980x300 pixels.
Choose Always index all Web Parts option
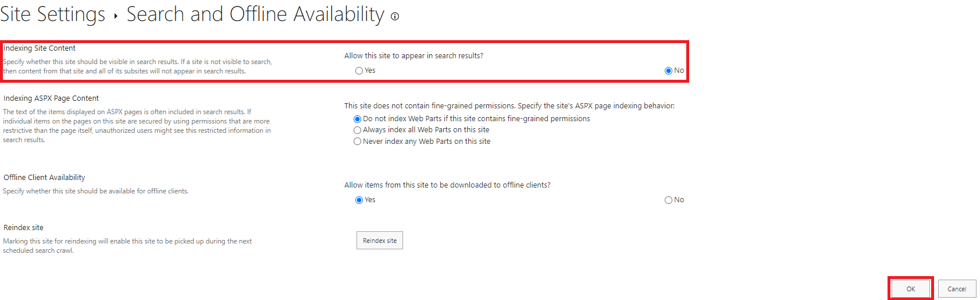(357, 130)
